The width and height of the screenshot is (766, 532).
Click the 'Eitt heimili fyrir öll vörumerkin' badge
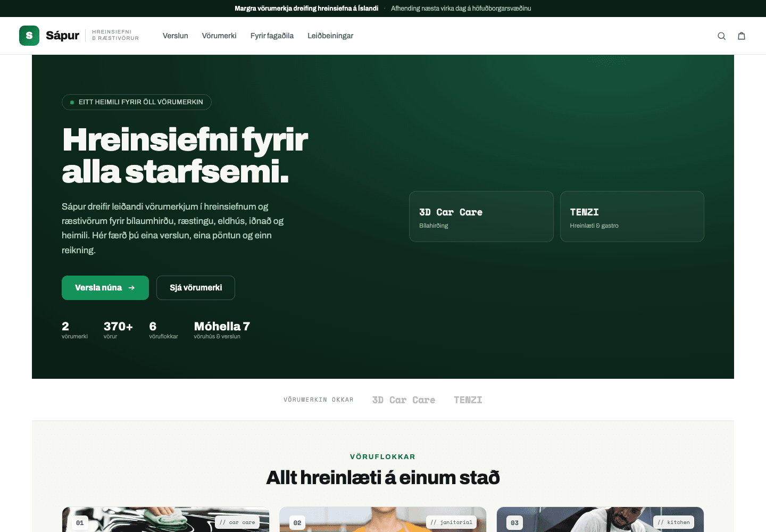point(137,102)
